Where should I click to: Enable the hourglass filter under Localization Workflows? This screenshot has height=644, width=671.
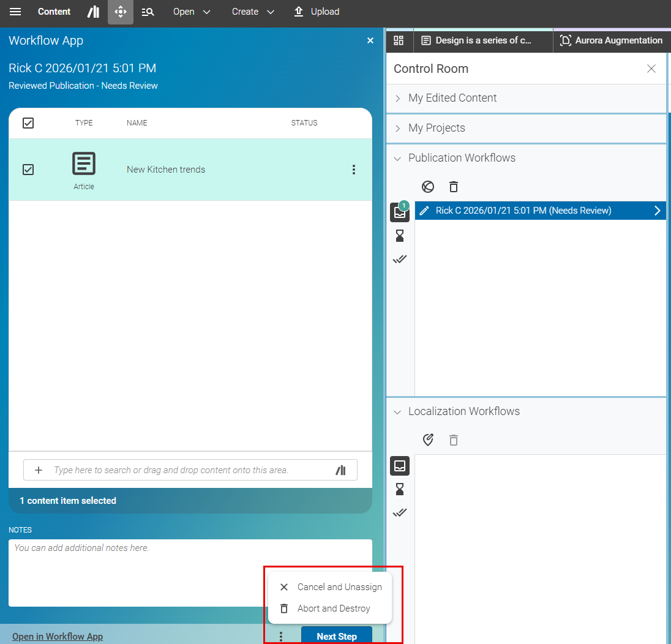point(400,489)
